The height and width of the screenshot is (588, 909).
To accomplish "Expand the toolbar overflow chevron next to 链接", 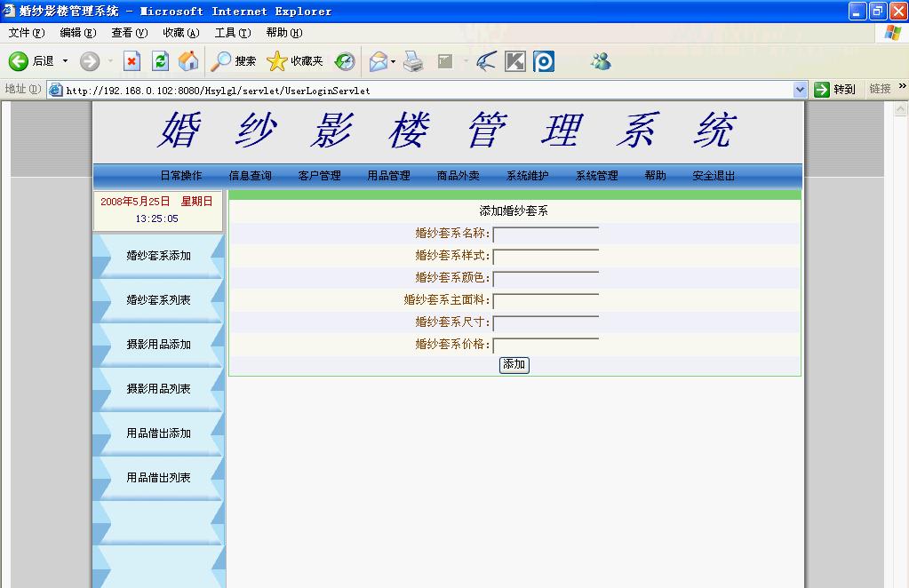I will pos(902,86).
